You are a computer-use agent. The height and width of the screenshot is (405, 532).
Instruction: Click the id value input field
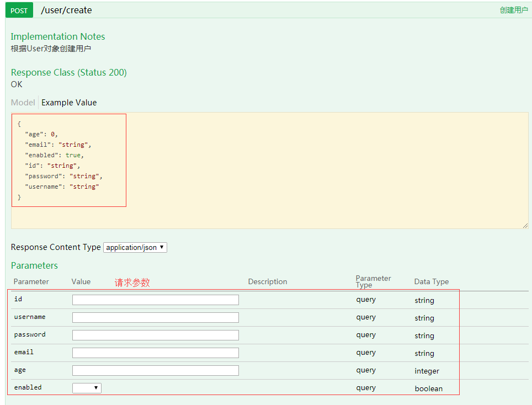tap(156, 300)
